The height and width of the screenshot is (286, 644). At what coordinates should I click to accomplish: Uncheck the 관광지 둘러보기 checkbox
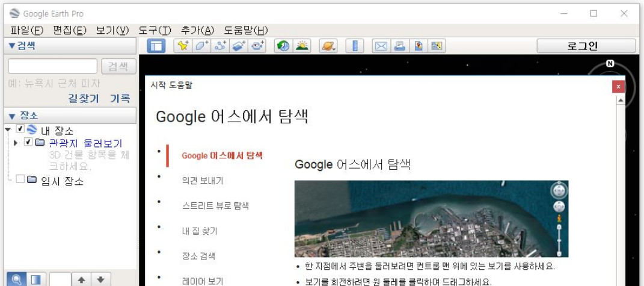tap(28, 142)
